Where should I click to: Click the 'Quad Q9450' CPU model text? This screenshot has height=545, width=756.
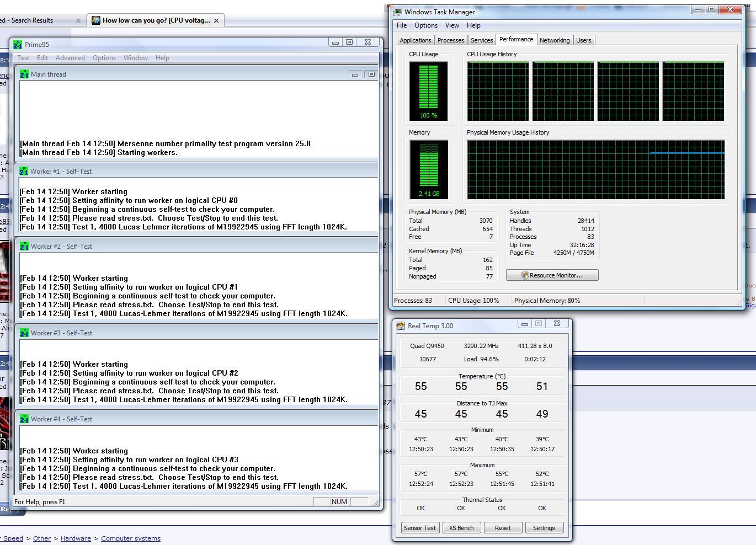tap(427, 346)
